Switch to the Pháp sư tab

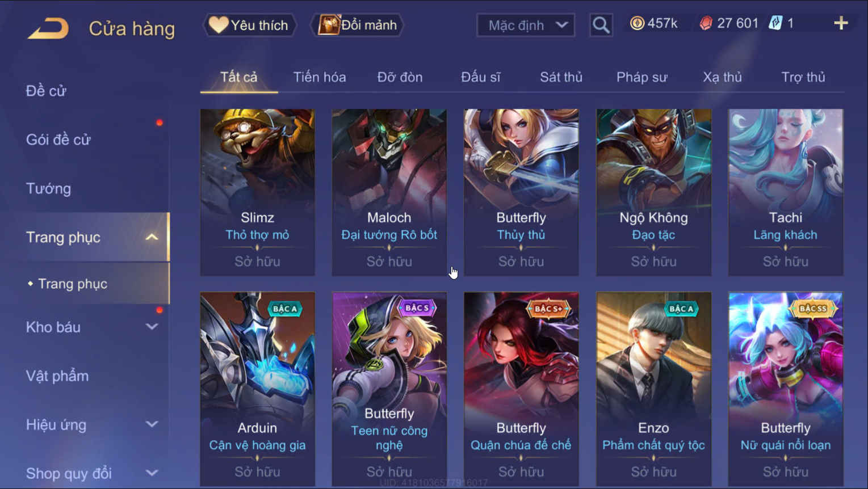(642, 77)
